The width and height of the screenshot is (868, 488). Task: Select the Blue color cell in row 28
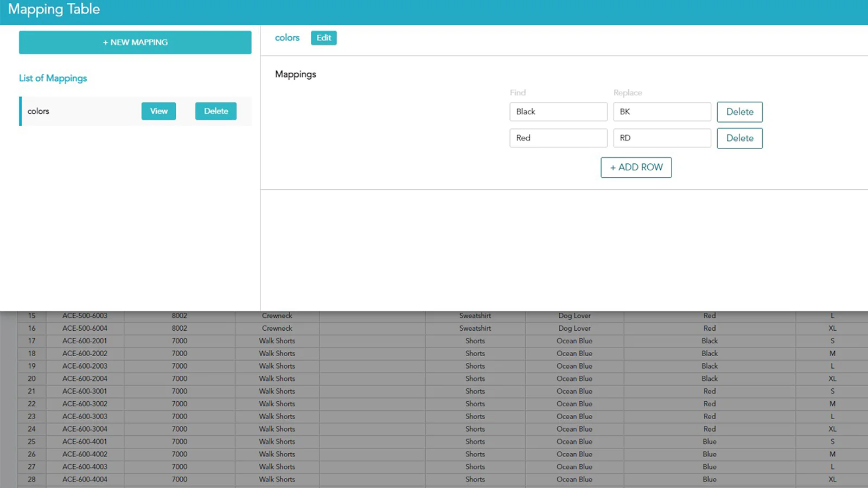click(x=709, y=479)
